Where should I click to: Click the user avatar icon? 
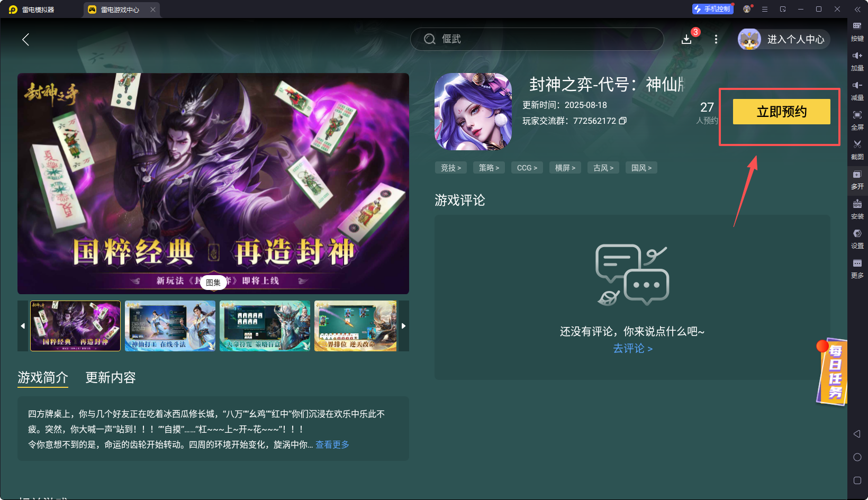click(x=749, y=39)
